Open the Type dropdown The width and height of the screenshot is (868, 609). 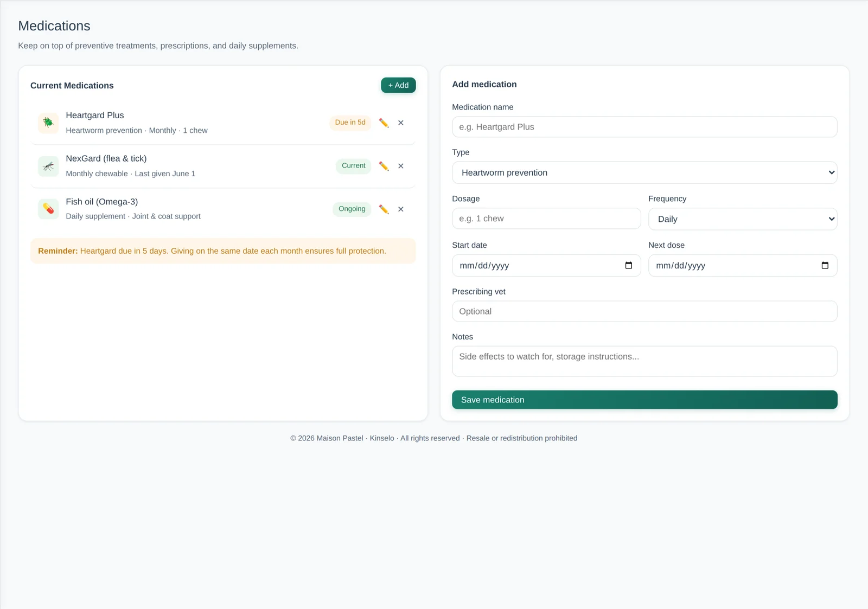[x=644, y=172]
